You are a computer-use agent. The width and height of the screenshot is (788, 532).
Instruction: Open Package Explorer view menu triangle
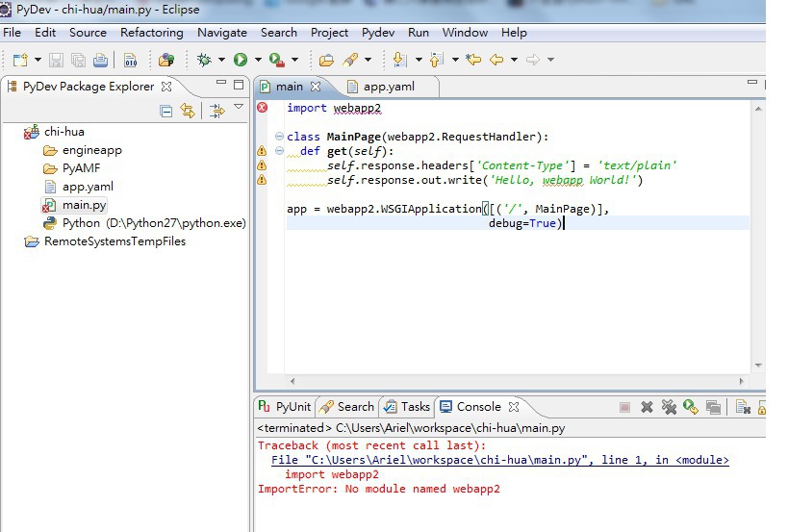click(x=239, y=108)
